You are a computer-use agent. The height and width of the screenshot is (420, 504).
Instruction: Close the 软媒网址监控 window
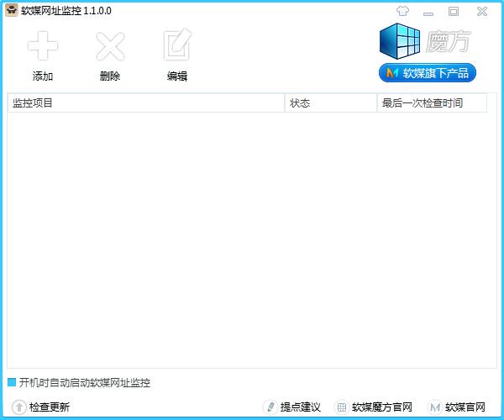point(482,12)
